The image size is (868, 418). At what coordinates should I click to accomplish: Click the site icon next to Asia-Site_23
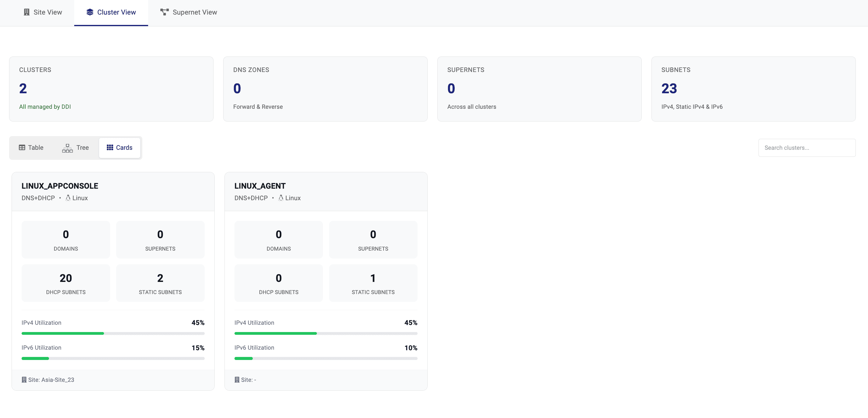pyautogui.click(x=24, y=379)
